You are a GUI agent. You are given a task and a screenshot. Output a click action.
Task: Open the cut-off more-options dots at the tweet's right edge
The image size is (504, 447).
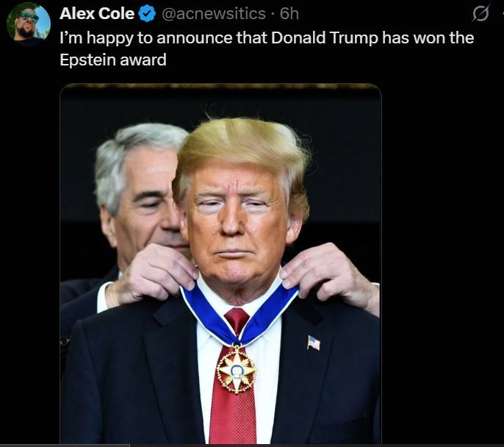click(502, 13)
